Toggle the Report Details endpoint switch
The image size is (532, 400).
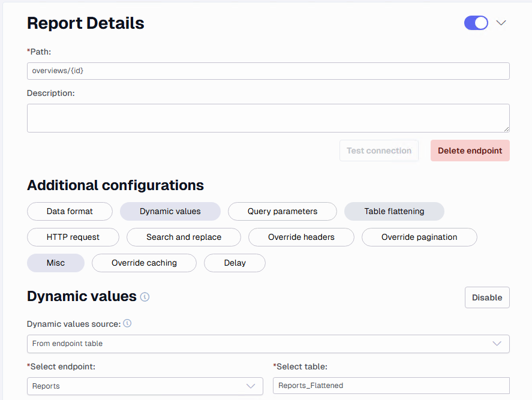(x=476, y=23)
